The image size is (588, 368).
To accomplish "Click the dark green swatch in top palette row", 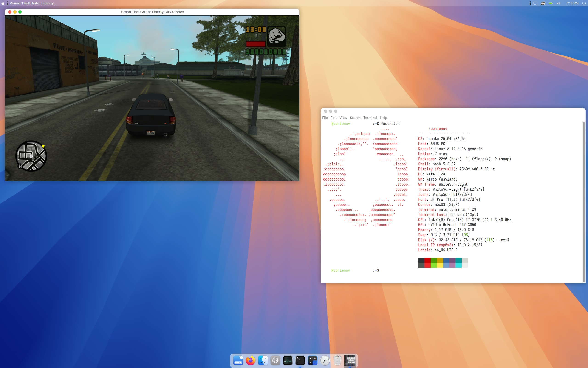I will point(434,260).
